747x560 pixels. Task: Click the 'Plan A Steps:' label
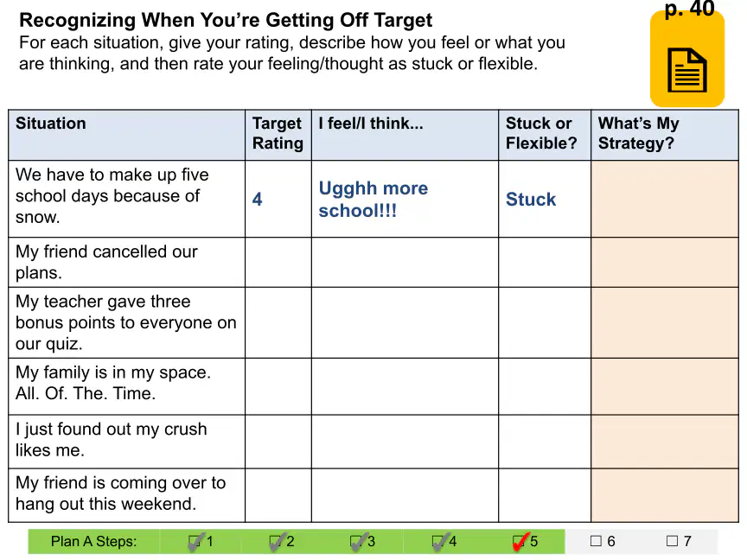[x=94, y=542]
